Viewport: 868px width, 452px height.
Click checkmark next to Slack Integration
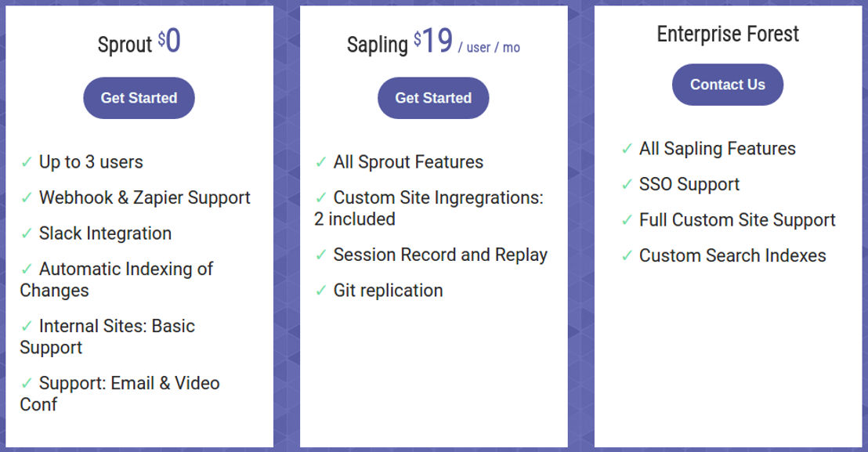(27, 233)
